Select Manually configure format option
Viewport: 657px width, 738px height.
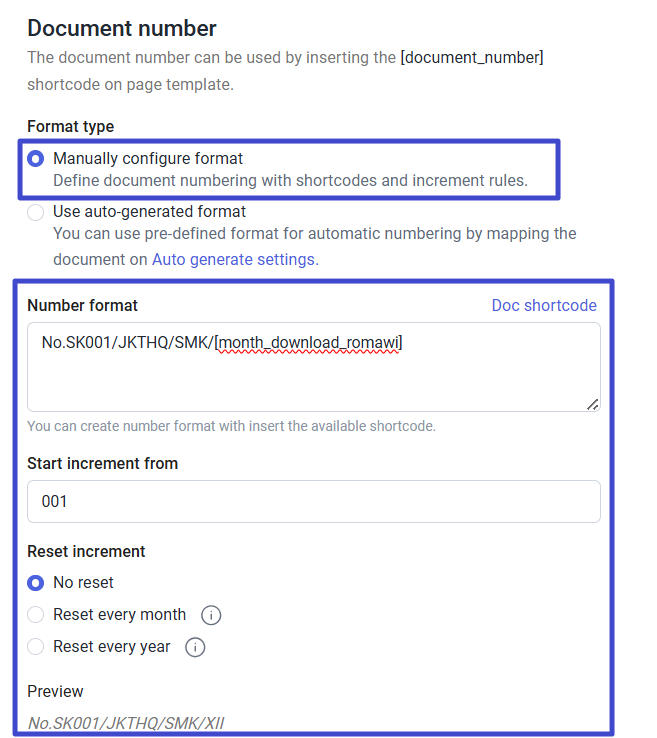(36, 159)
